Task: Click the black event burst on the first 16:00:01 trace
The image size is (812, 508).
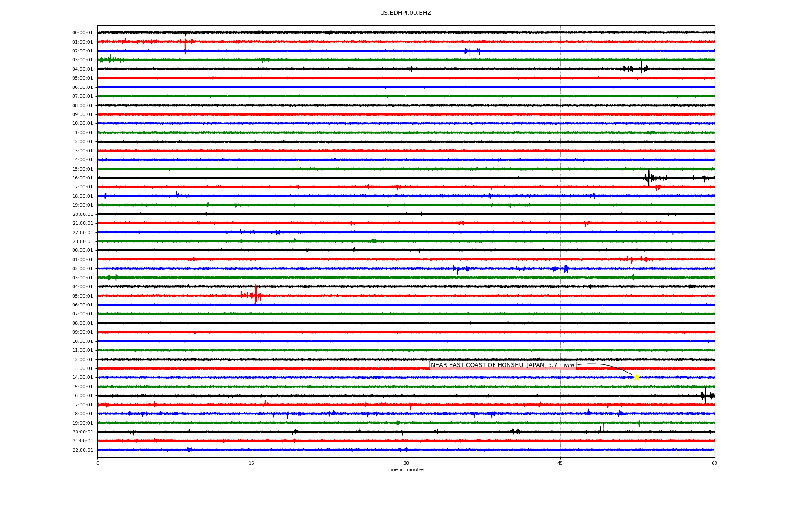Action: pyautogui.click(x=649, y=177)
